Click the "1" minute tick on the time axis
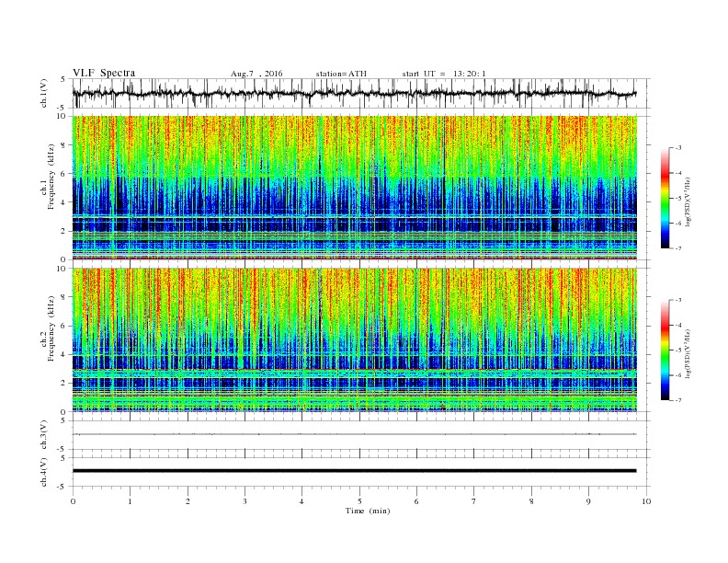Viewport: 728px width, 563px height. pos(130,501)
